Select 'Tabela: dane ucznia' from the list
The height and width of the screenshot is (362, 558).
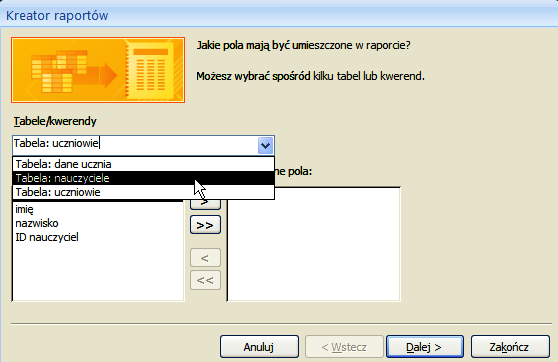pyautogui.click(x=143, y=164)
